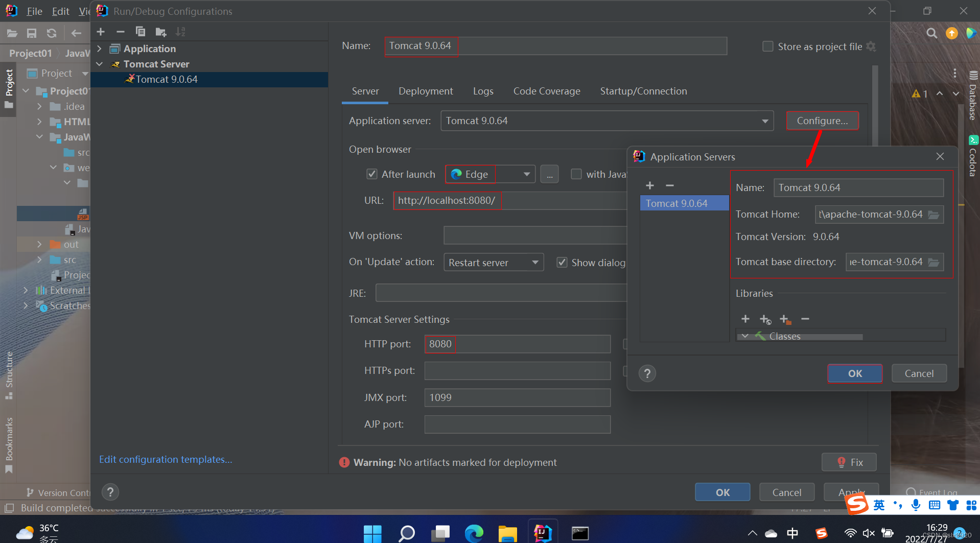
Task: Click the configuration Name field
Action: [x=556, y=46]
